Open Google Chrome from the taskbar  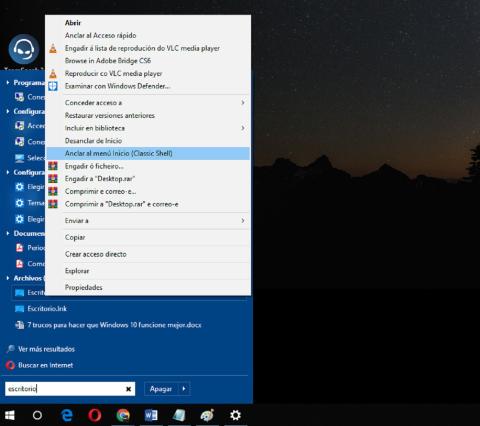pyautogui.click(x=123, y=415)
